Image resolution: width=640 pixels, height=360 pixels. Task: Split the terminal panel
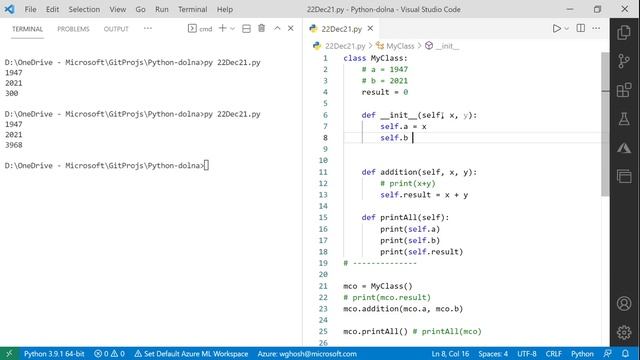point(246,28)
